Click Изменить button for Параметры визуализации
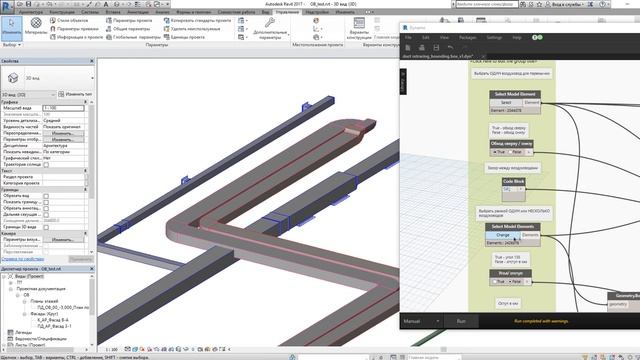The height and width of the screenshot is (360, 640). tap(63, 240)
